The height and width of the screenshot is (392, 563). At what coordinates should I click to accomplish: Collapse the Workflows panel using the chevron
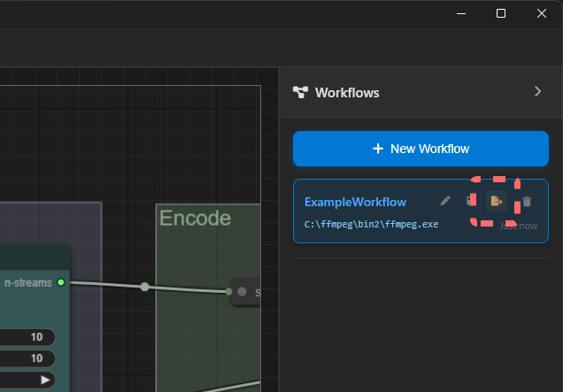537,91
